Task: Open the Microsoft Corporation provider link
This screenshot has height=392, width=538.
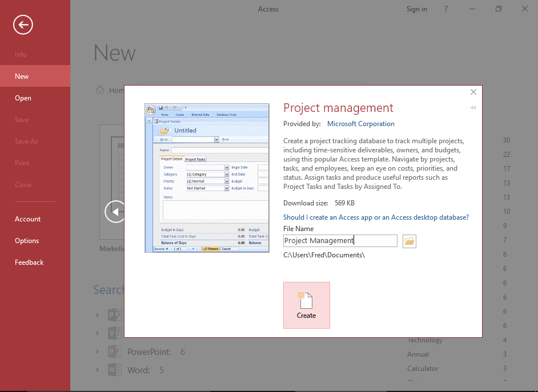Action: point(360,124)
